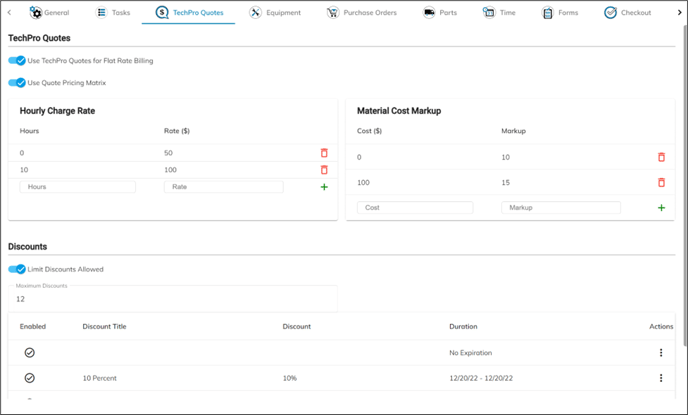Screen dimensions: 688x415
Task: Toggle Limit Discounts Allowed switch
Action: point(17,269)
